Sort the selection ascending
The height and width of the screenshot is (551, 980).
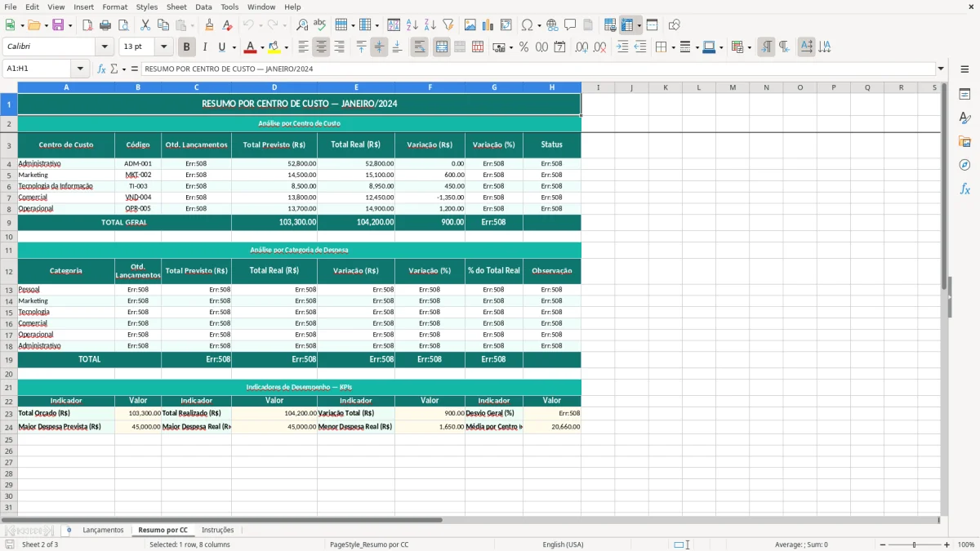[412, 25]
